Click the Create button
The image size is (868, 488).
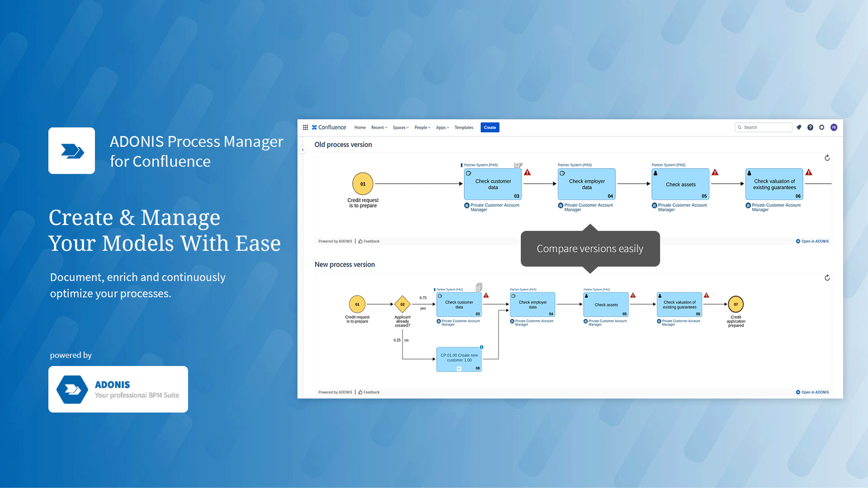490,127
